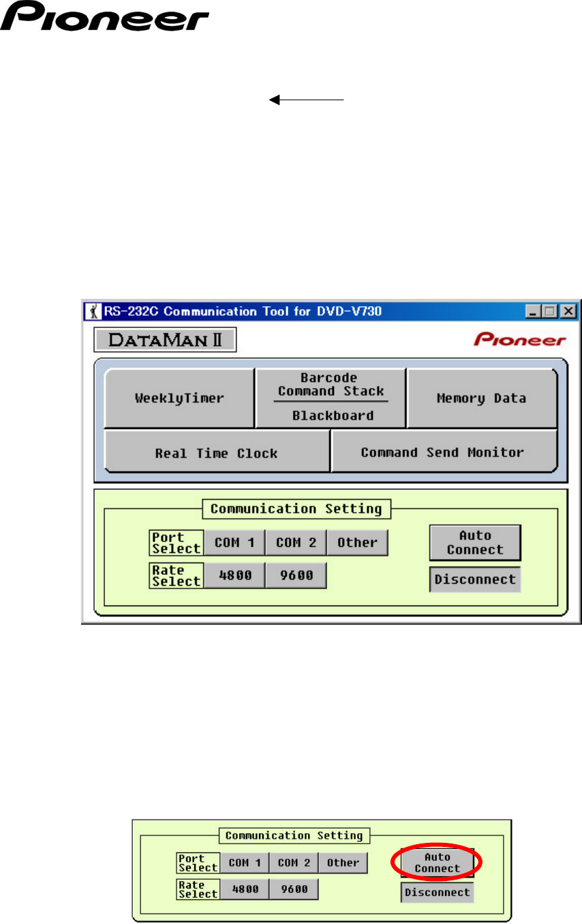Click Port Select label in lower panel
Screen dimensions: 582x924
pos(198,863)
